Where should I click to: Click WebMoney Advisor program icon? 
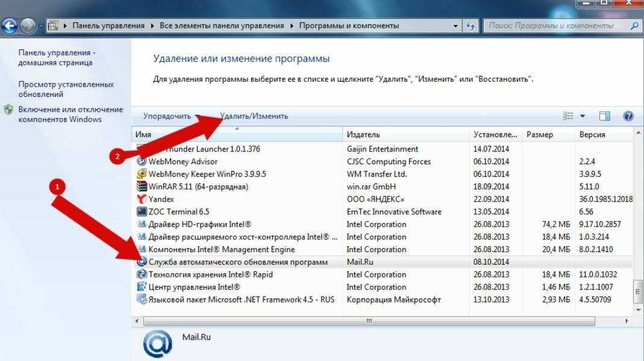tap(142, 161)
